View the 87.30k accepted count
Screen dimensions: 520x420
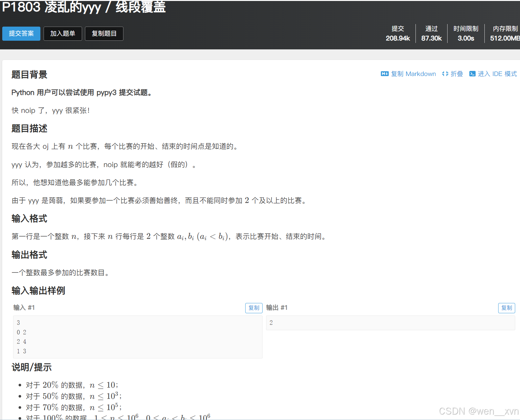pyautogui.click(x=431, y=33)
